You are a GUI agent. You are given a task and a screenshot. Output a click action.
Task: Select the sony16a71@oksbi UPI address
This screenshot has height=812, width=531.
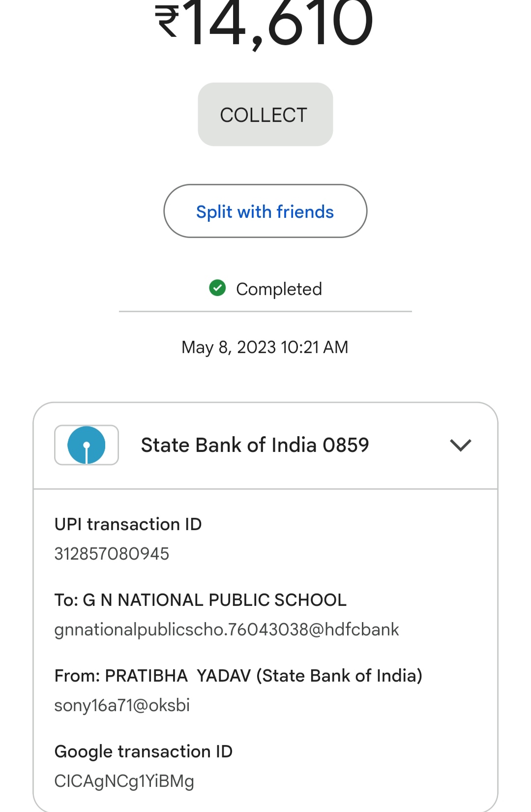(x=122, y=706)
